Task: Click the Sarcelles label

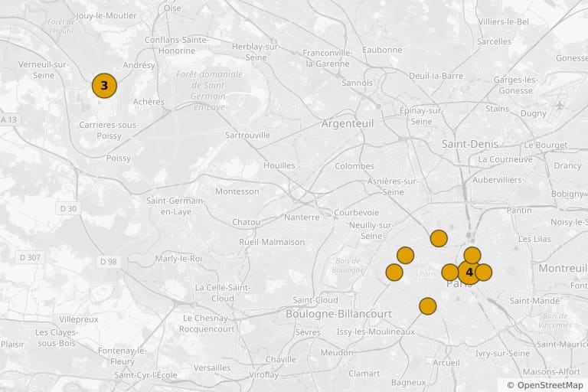Action: (x=495, y=41)
